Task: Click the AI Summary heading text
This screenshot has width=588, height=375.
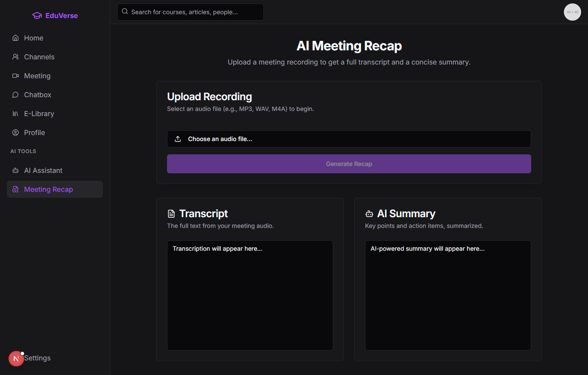Action: pyautogui.click(x=406, y=214)
